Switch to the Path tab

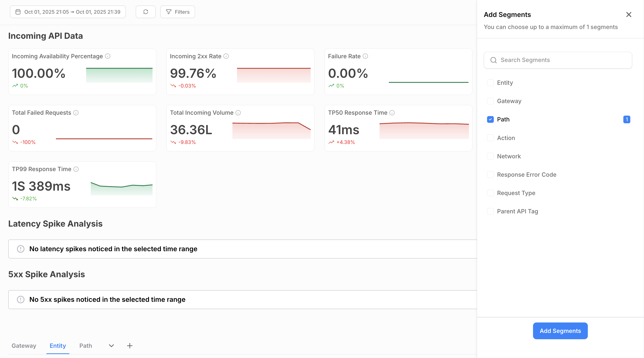tap(85, 346)
